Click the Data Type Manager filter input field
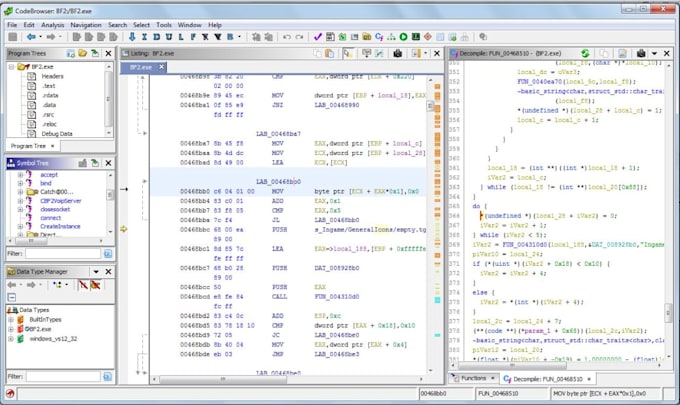 point(63,376)
